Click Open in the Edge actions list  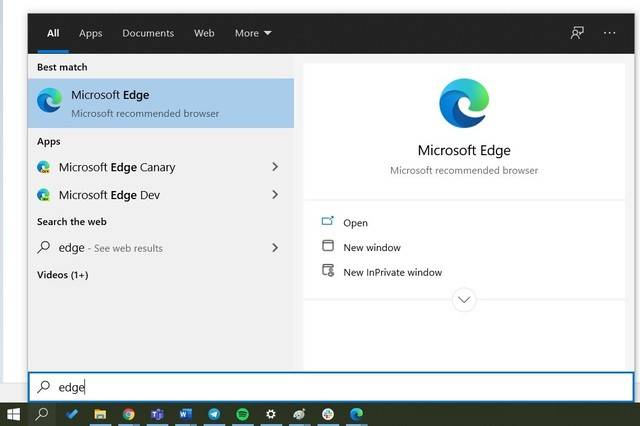[x=355, y=223]
